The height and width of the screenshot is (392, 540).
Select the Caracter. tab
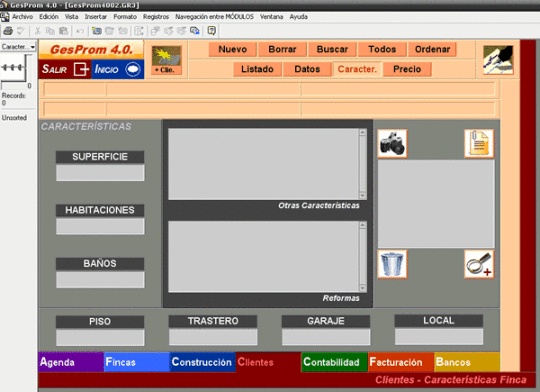tap(357, 69)
